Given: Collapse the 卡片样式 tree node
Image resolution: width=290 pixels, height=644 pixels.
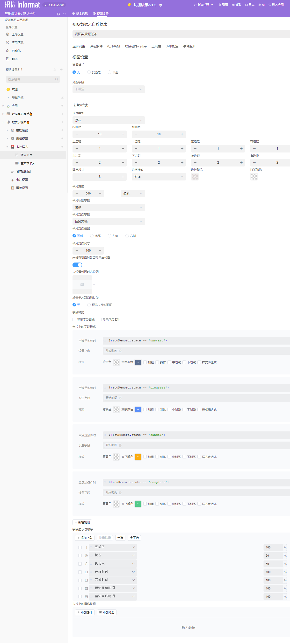Looking at the screenshot, I should pos(7,147).
